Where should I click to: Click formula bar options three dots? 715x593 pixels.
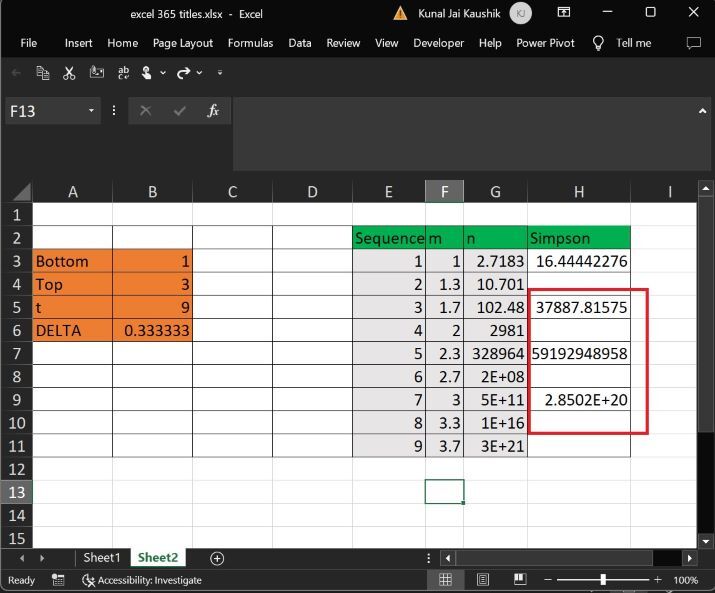coord(114,110)
